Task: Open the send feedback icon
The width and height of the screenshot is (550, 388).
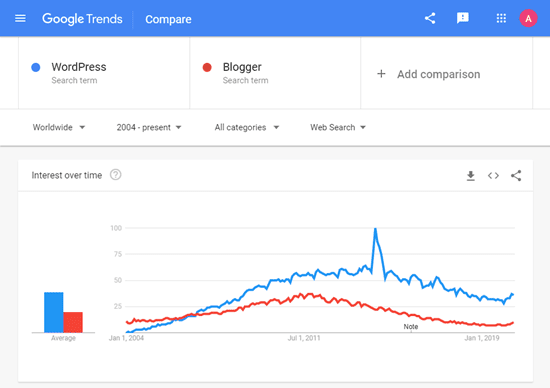Action: [x=463, y=18]
